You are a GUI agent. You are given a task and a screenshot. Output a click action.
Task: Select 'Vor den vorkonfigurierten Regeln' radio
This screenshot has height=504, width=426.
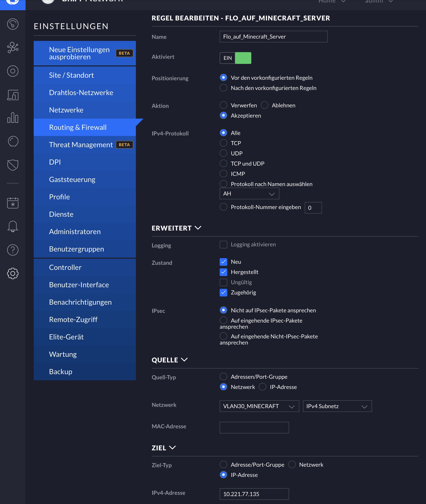pyautogui.click(x=223, y=77)
